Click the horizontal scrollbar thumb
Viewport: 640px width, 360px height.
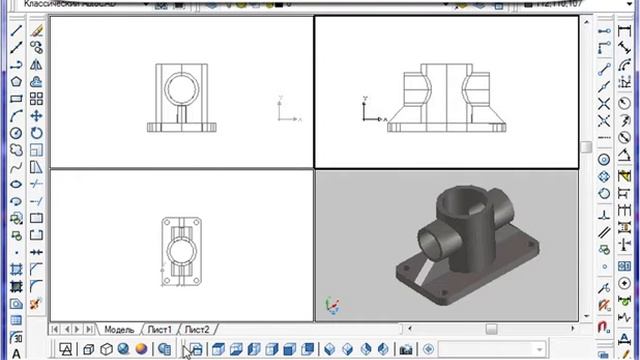491,329
